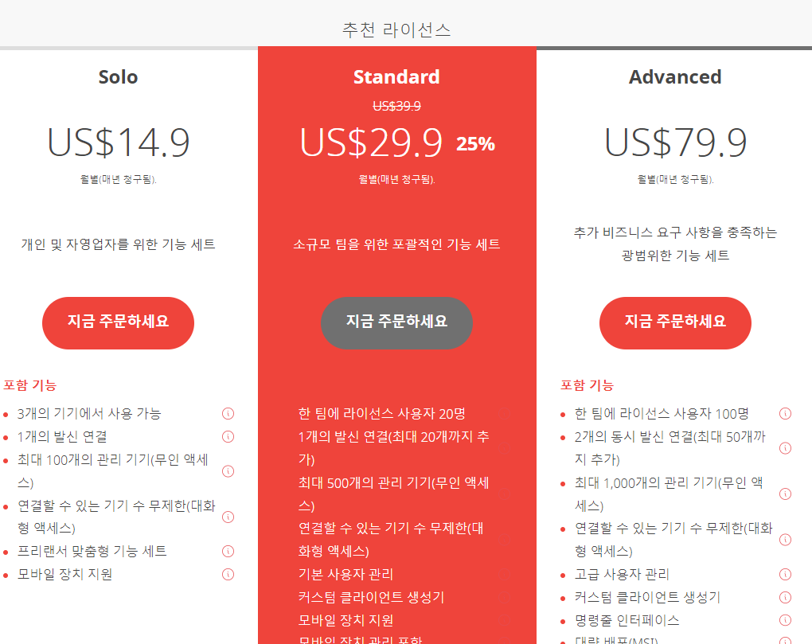Open info icon for Solo '모바일 장치 지원'
The image size is (812, 644).
click(x=228, y=574)
